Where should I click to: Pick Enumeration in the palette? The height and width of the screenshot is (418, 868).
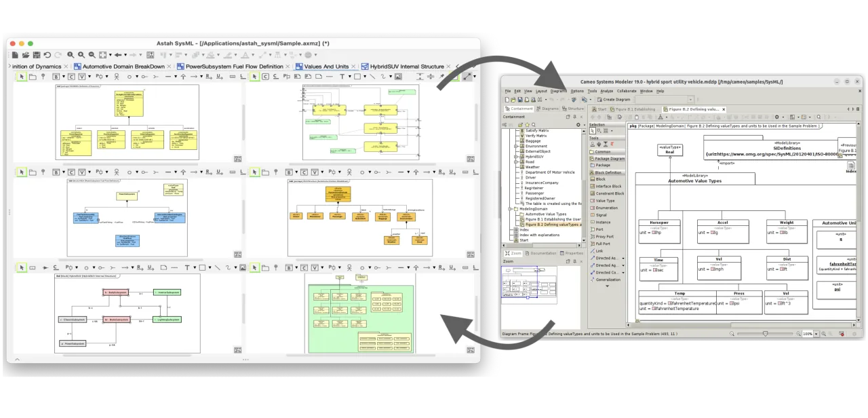point(604,208)
